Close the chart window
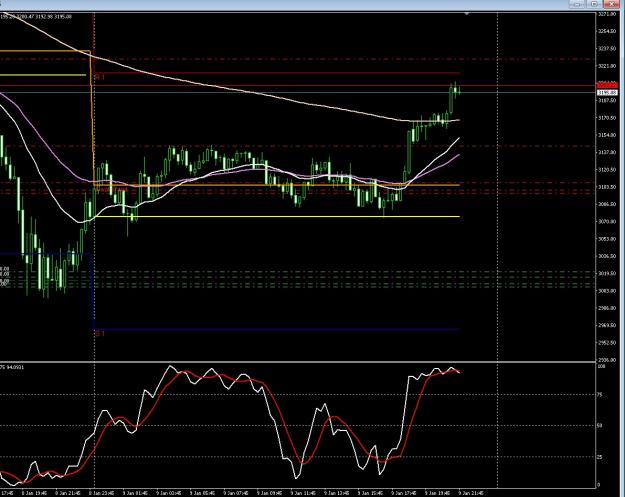The height and width of the screenshot is (497, 625). pyautogui.click(x=612, y=4)
